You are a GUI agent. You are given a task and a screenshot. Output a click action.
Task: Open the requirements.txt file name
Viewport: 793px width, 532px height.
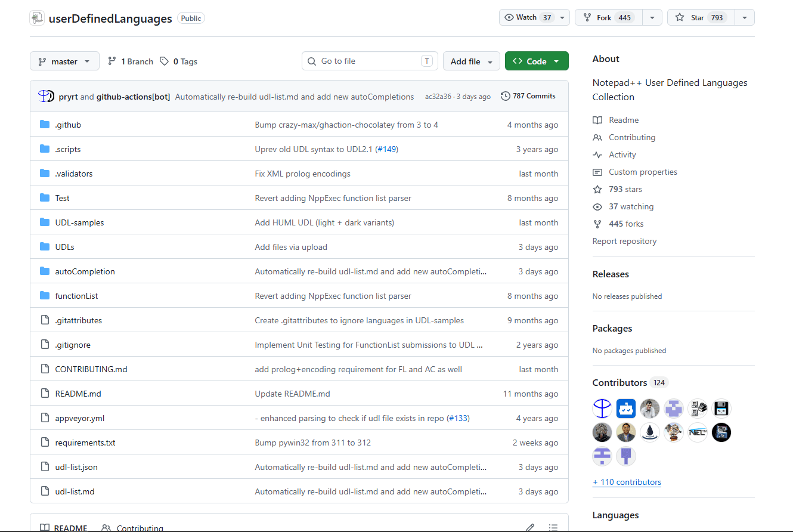click(x=85, y=443)
